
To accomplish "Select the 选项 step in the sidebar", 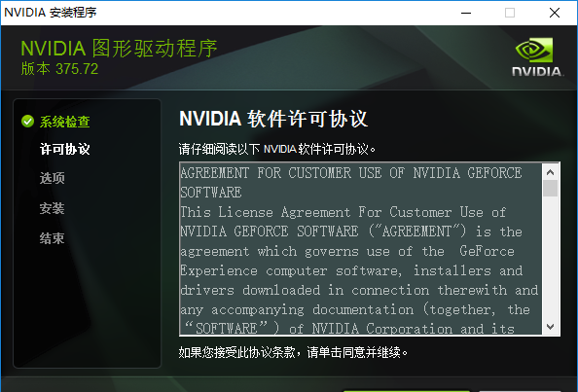I will (53, 178).
